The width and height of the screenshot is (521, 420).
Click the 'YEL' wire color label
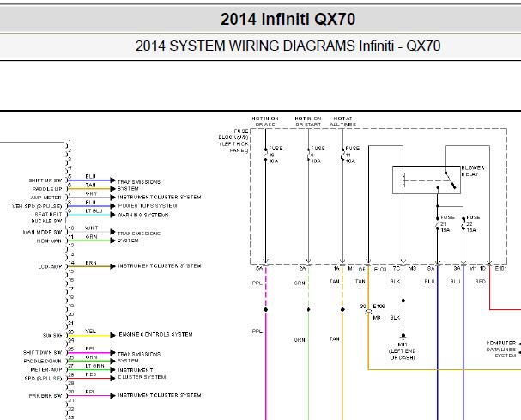point(90,332)
